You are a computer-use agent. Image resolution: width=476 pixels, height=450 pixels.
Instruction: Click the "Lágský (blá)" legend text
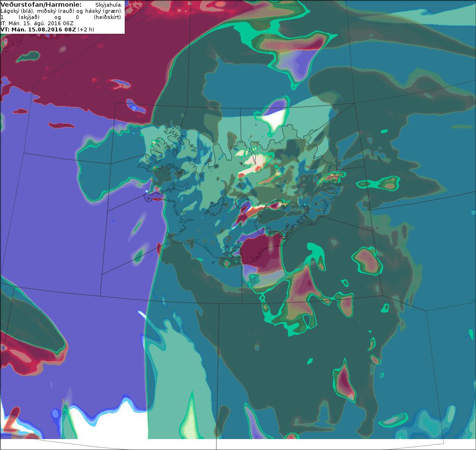[x=17, y=11]
